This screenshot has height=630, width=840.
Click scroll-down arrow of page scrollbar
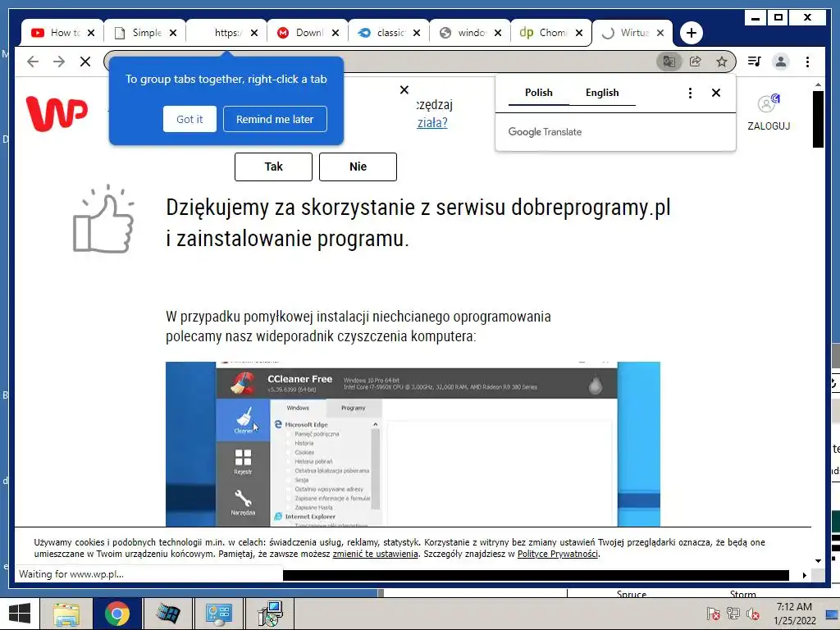click(x=818, y=561)
